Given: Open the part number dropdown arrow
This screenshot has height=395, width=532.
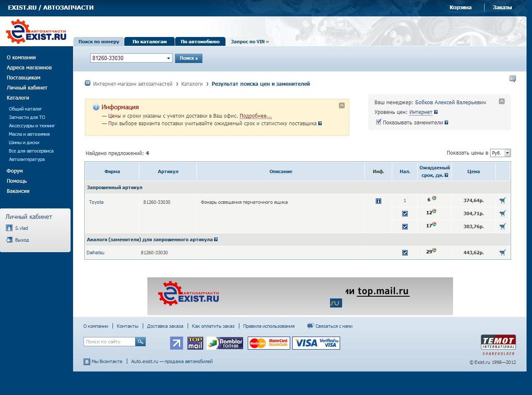Looking at the screenshot, I should point(168,58).
